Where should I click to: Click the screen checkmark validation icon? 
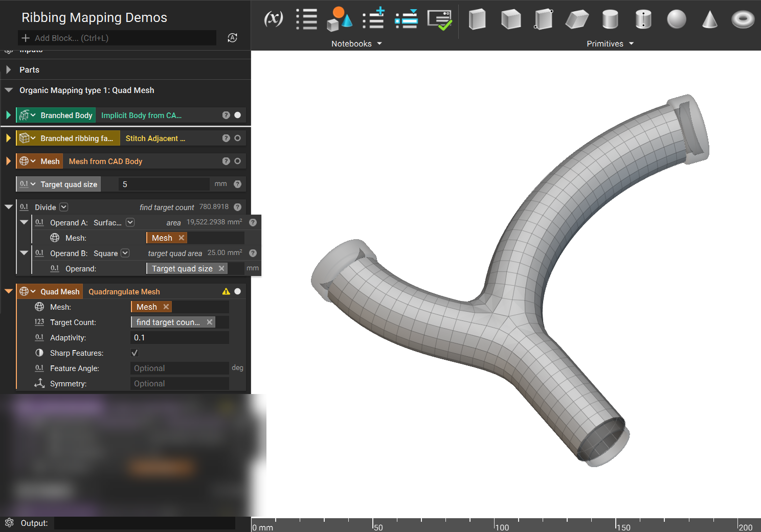point(440,20)
